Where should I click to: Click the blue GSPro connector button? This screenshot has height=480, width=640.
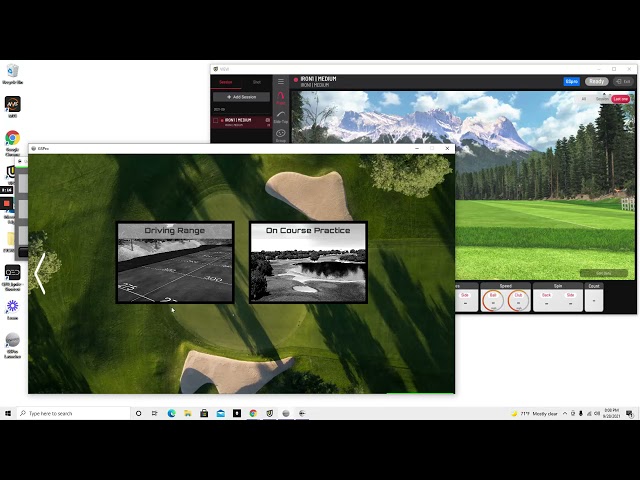[x=571, y=81]
